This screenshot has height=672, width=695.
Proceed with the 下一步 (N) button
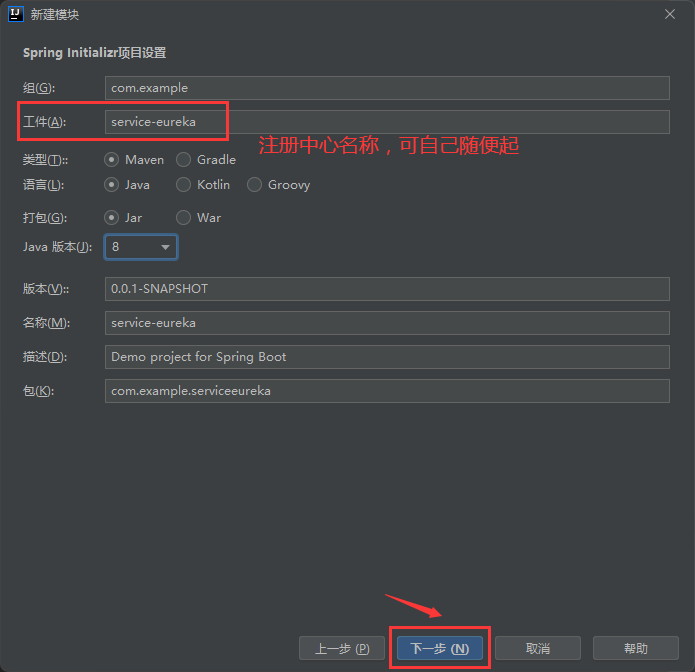tap(439, 648)
